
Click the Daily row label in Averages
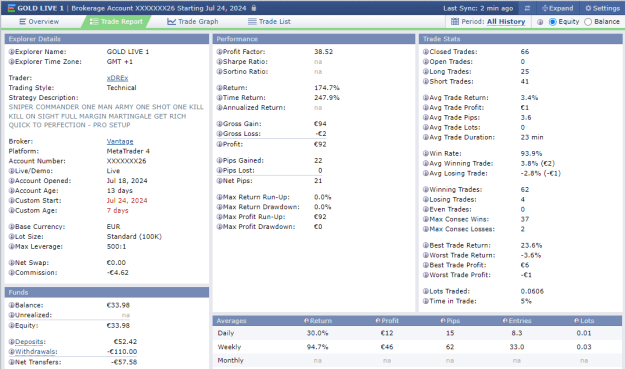(x=226, y=333)
